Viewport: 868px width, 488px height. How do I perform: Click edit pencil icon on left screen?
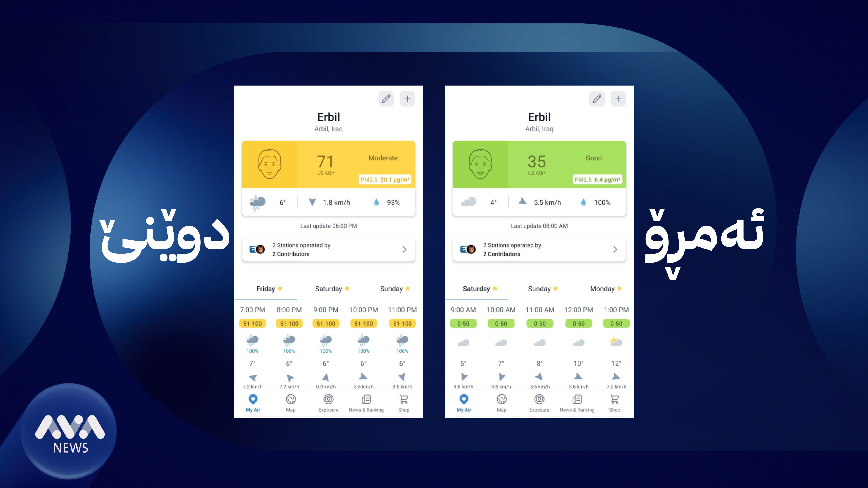click(386, 98)
